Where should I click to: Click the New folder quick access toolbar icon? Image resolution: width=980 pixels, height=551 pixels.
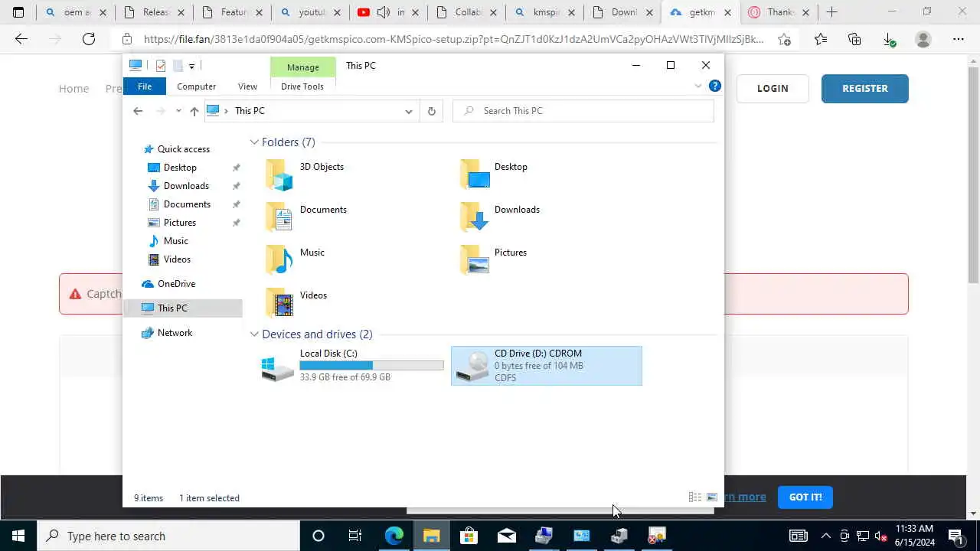pyautogui.click(x=177, y=66)
